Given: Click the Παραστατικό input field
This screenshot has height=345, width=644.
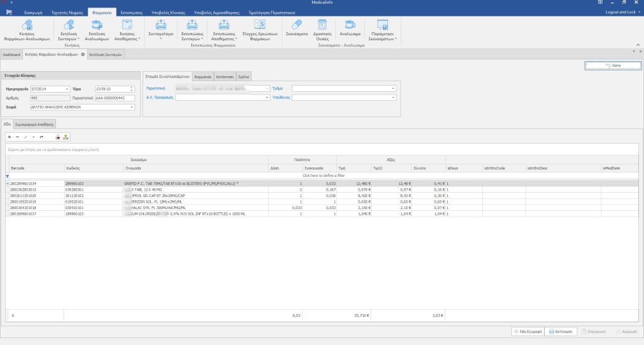Looking at the screenshot, I should point(114,98).
